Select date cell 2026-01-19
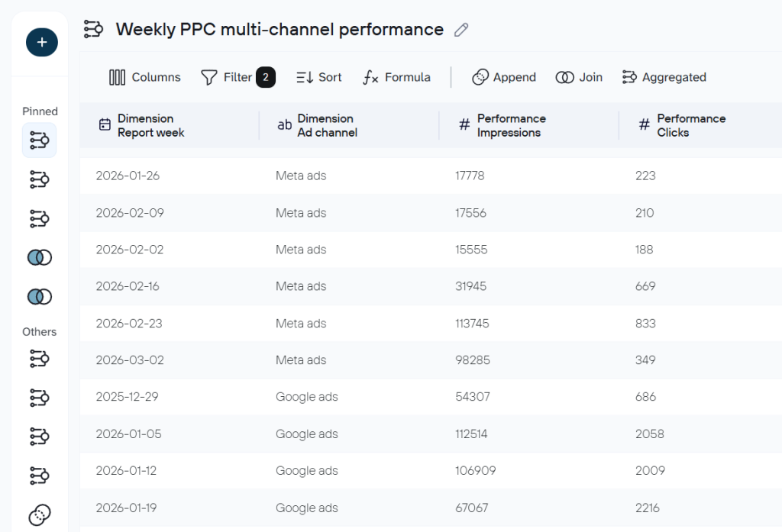This screenshot has width=782, height=532. tap(126, 508)
